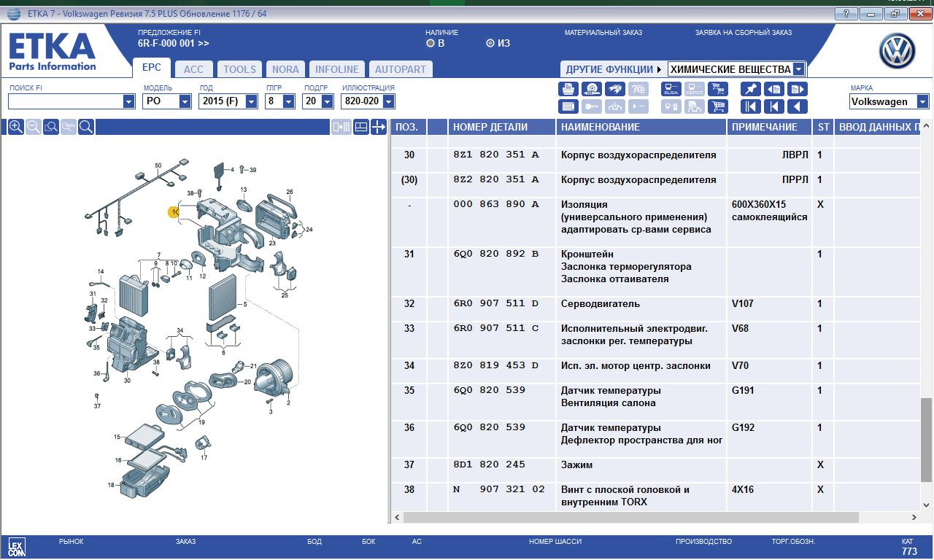This screenshot has width=934, height=560.
Task: Go to previous page icon
Action: (774, 89)
